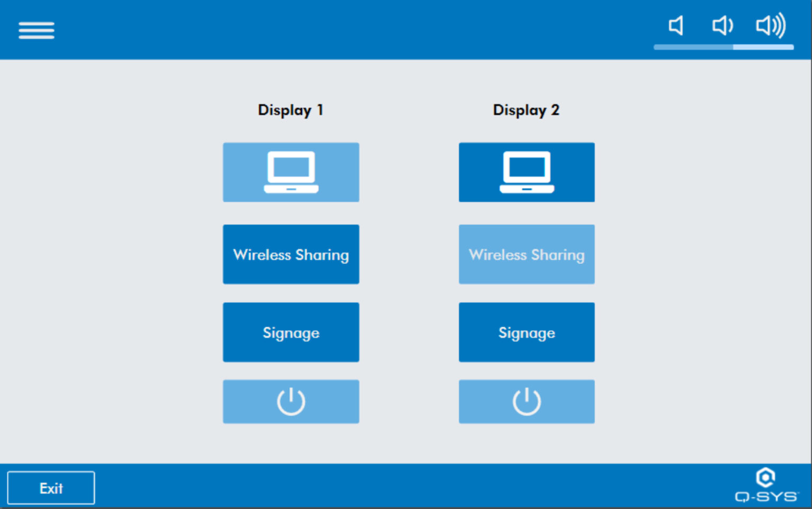Tap the blue top header bar

tap(370, 29)
